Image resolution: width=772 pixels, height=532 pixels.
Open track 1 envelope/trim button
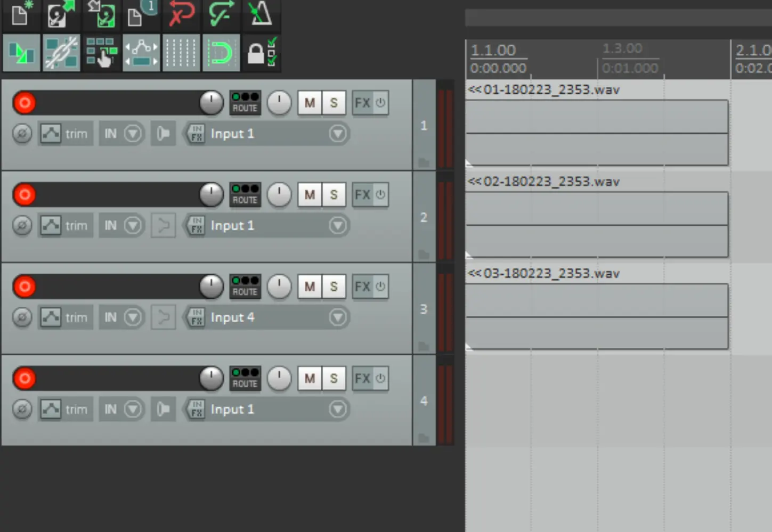65,134
